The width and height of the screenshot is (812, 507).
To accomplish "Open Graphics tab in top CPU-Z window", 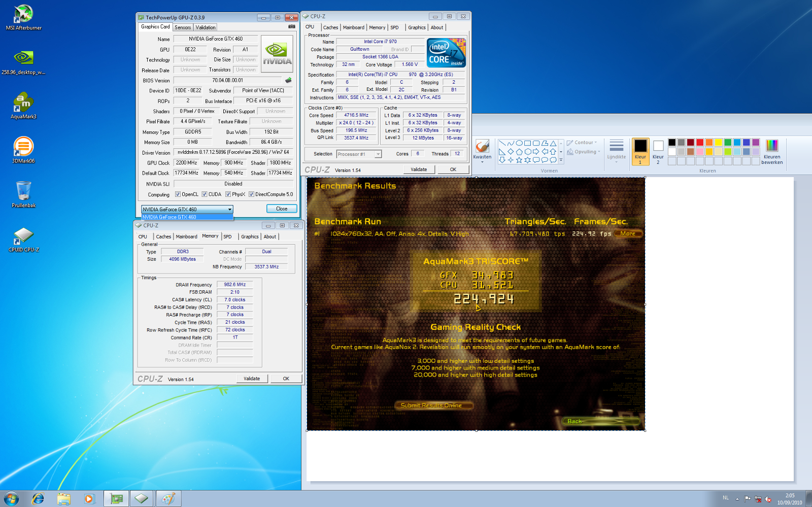I will 417,27.
